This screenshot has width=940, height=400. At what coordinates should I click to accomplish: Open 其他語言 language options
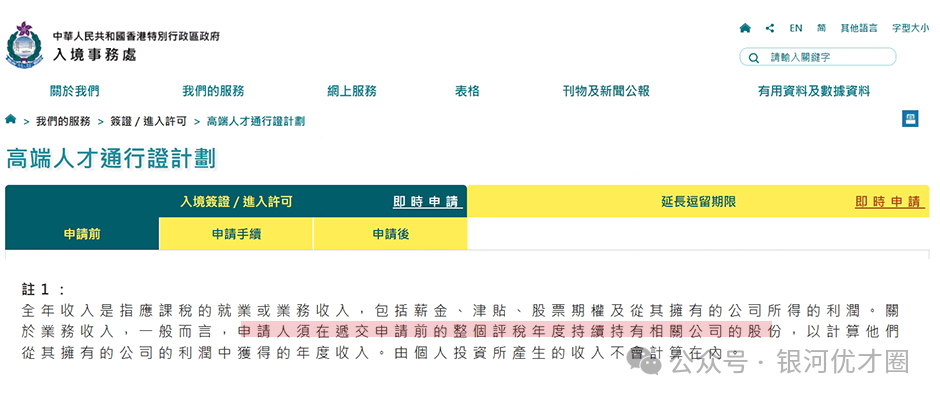(x=859, y=28)
